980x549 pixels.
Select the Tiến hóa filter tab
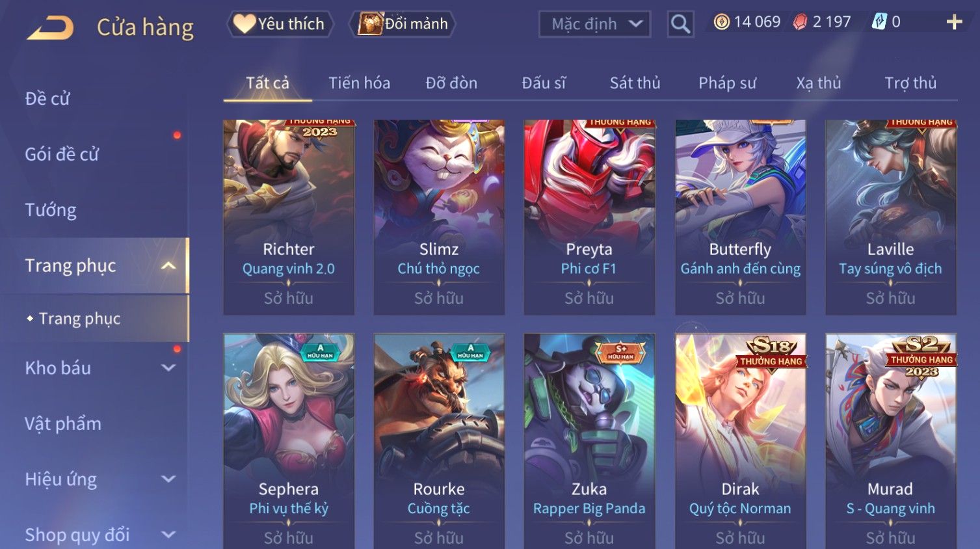coord(359,83)
